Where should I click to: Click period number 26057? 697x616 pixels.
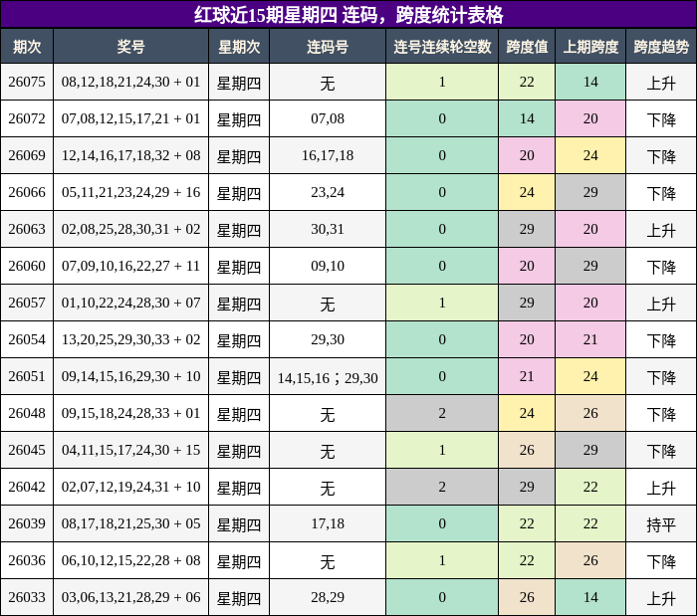(27, 303)
